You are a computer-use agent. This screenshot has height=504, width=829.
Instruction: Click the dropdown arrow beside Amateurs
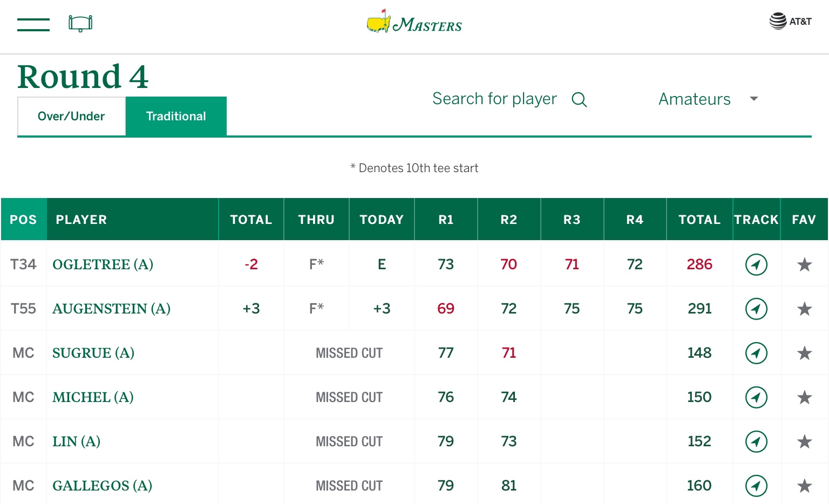[754, 99]
